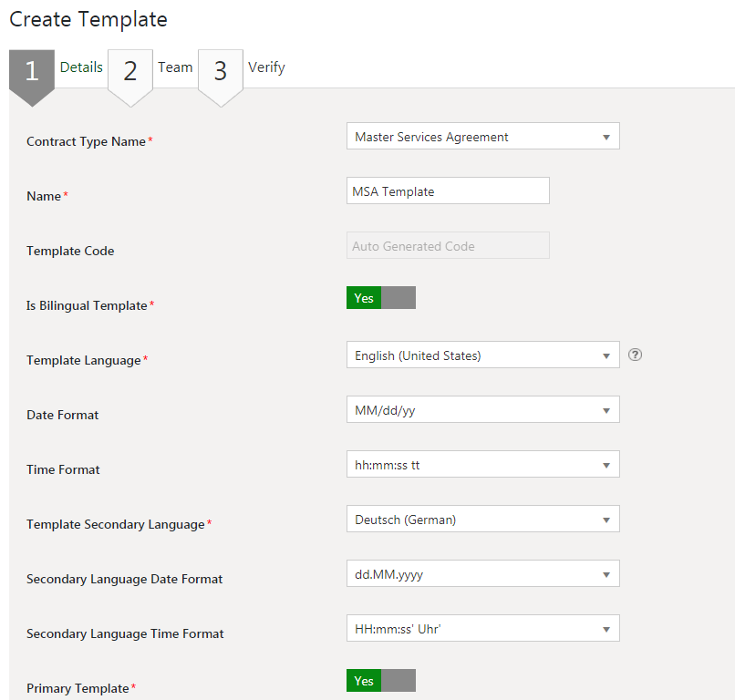Open the Contract Type Name dropdown

tap(482, 137)
